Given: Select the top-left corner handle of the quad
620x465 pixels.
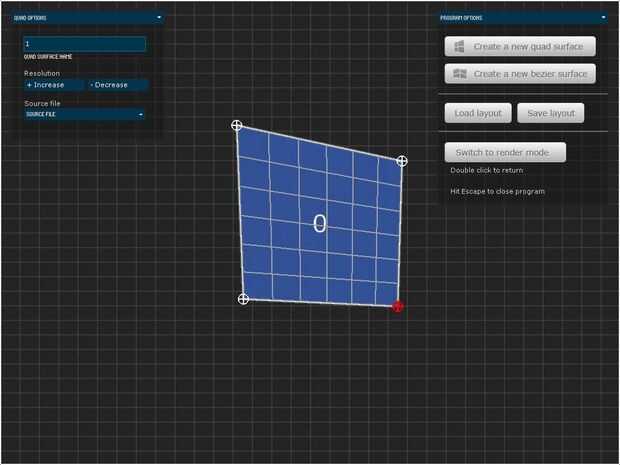Looking at the screenshot, I should click(x=236, y=125).
